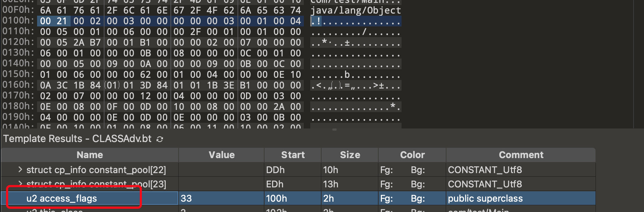
Task: Click the panel splitter handle above Template Results
Action: click(334, 130)
